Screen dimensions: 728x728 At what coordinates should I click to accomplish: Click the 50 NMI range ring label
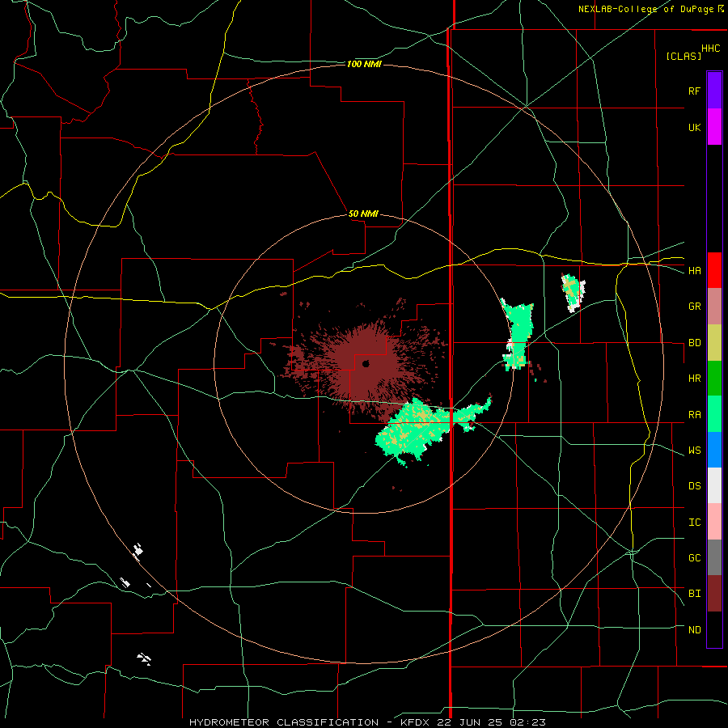click(x=363, y=214)
